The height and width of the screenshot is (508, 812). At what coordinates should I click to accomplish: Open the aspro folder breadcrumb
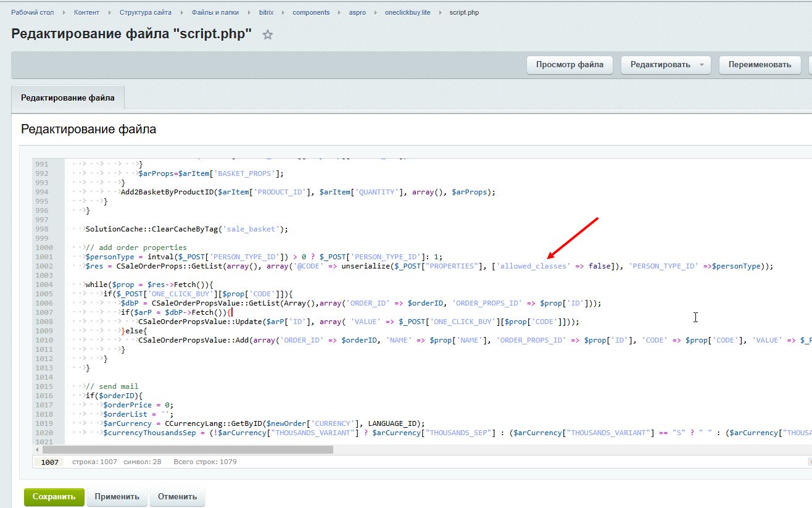(x=358, y=12)
